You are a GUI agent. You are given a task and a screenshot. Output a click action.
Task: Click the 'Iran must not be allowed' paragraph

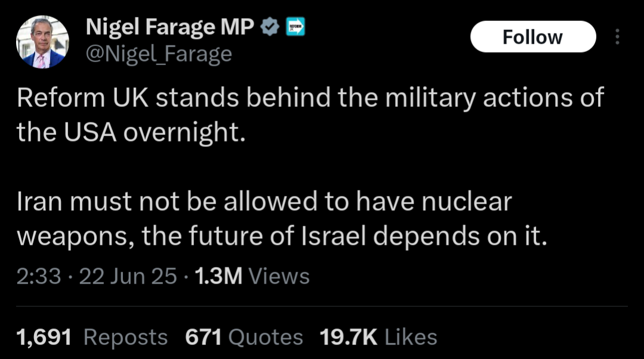pyautogui.click(x=282, y=219)
